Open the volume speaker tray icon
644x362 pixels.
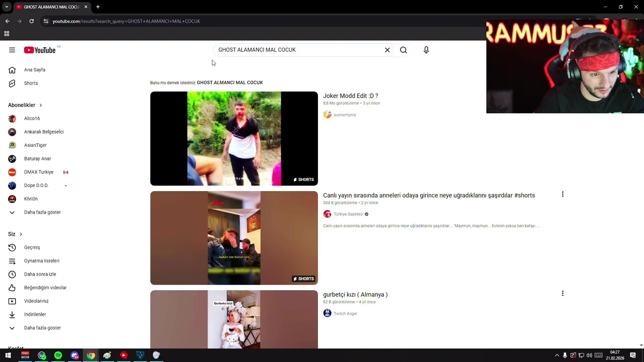(x=589, y=355)
